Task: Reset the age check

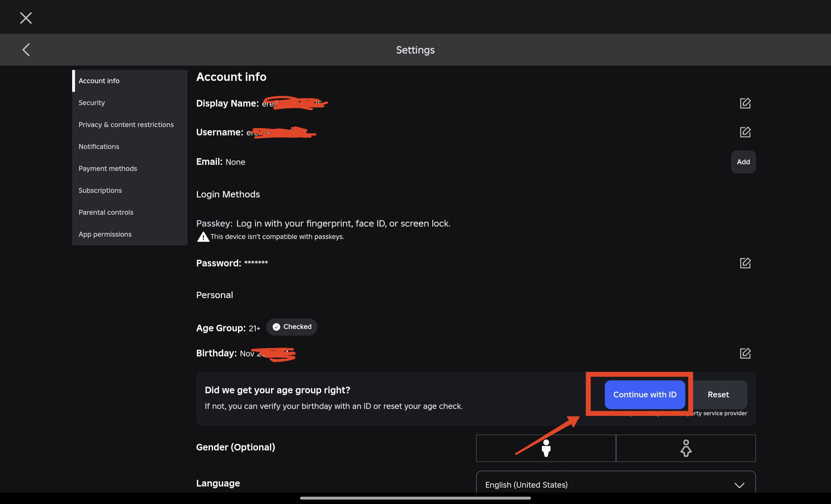Action: pos(718,394)
